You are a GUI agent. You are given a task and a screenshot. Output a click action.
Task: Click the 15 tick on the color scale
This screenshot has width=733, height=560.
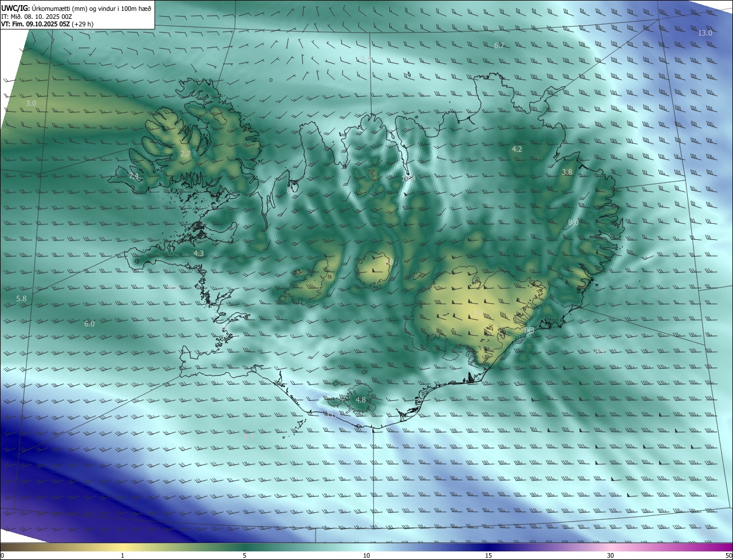[x=488, y=555]
